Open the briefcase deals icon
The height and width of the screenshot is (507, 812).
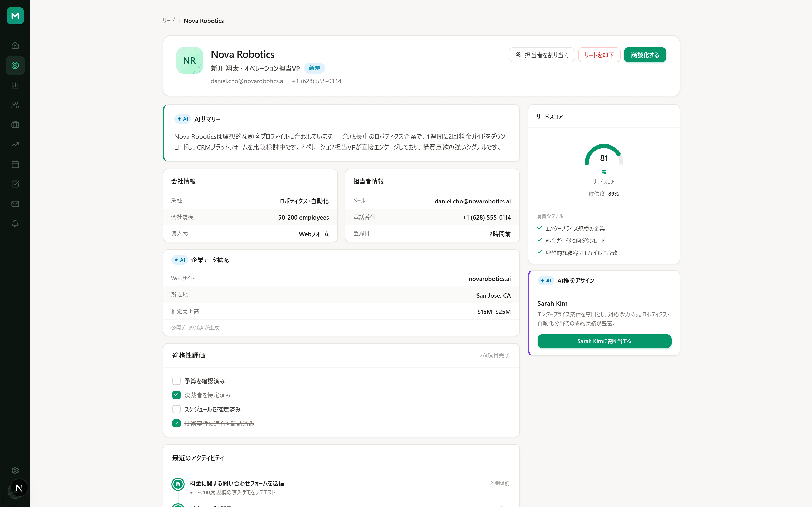coord(15,125)
